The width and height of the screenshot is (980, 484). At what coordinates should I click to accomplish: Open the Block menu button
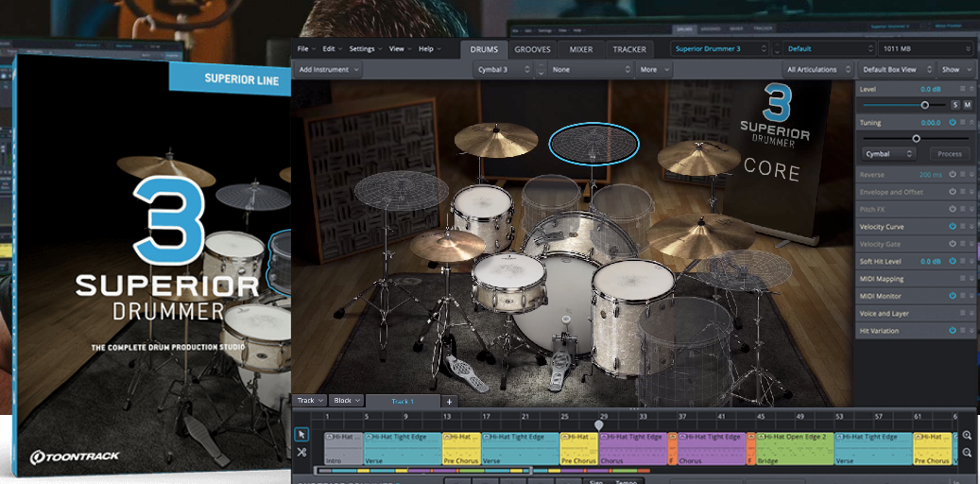tap(347, 400)
